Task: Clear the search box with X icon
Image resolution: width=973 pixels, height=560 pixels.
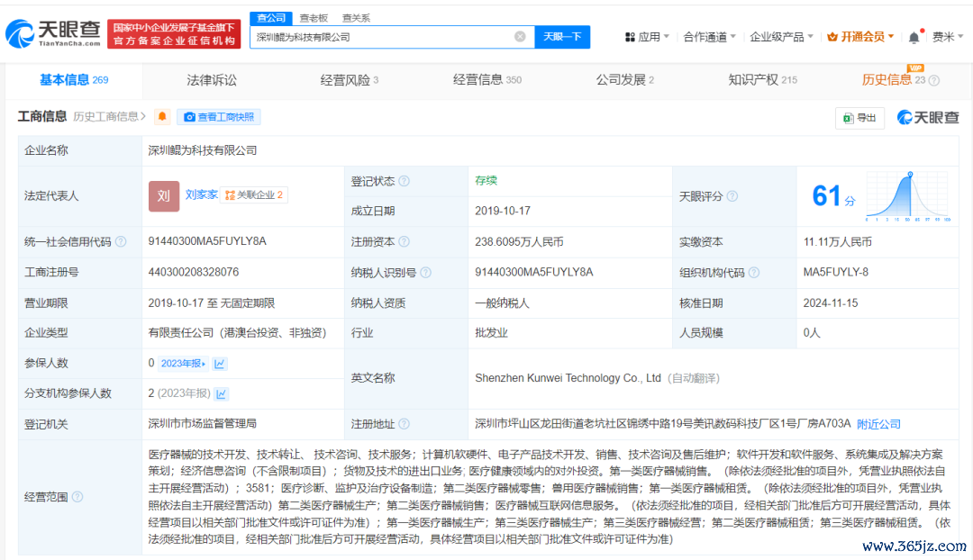Action: point(520,37)
